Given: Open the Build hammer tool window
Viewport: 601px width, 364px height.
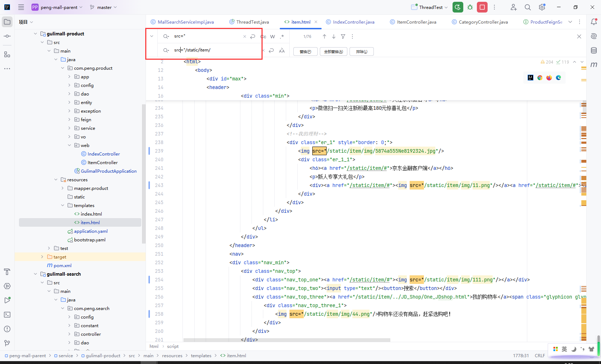Looking at the screenshot, I should click(7, 272).
